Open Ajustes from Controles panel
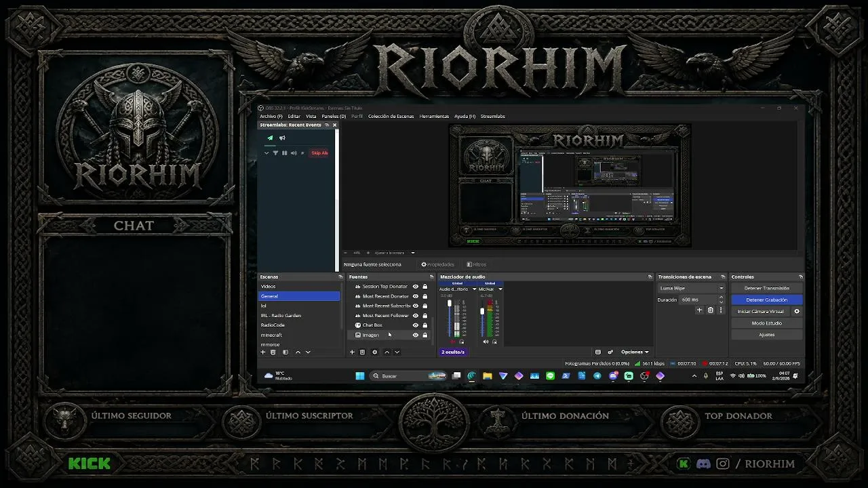Viewport: 868px width, 488px height. [x=767, y=335]
